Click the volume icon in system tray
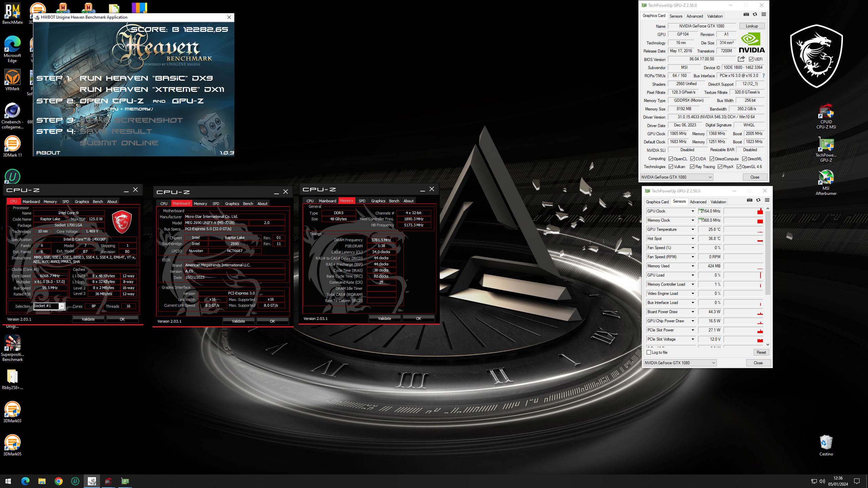 (822, 481)
